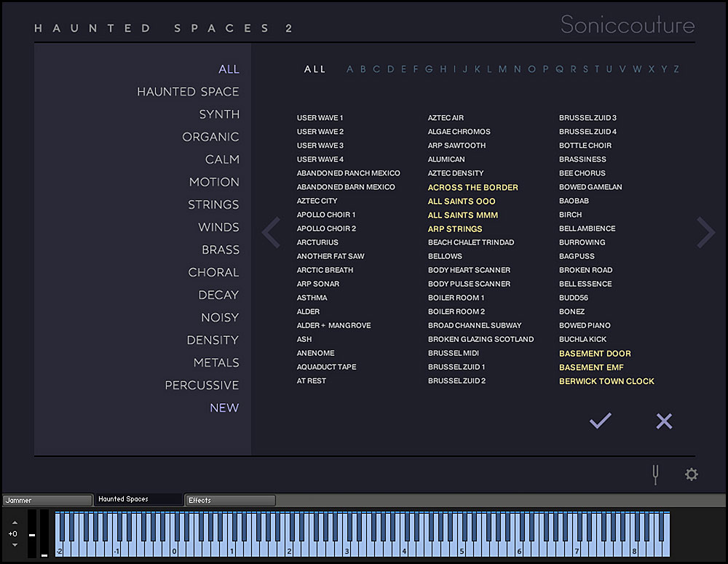The image size is (728, 564).
Task: Select the USER WAVE 1 entry
Action: pos(320,118)
